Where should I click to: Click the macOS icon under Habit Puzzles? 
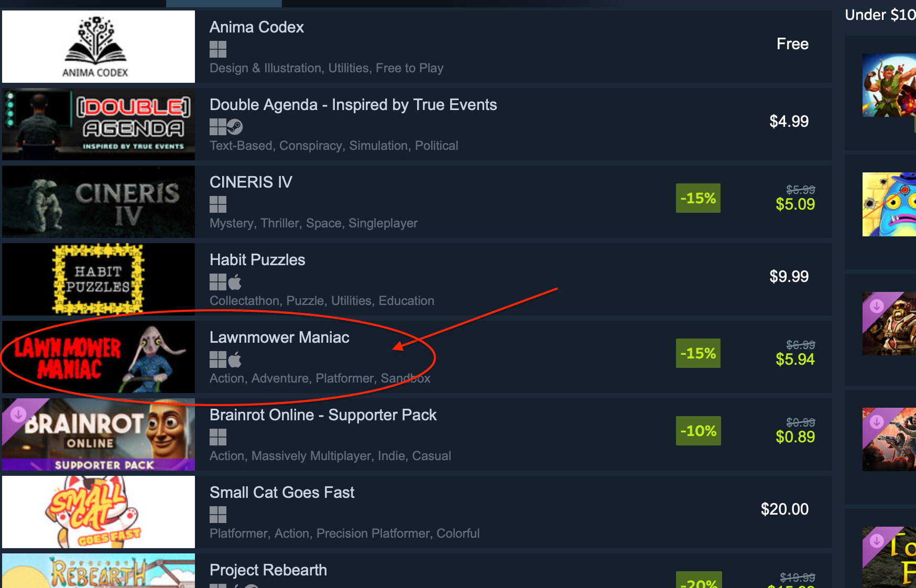coord(235,282)
